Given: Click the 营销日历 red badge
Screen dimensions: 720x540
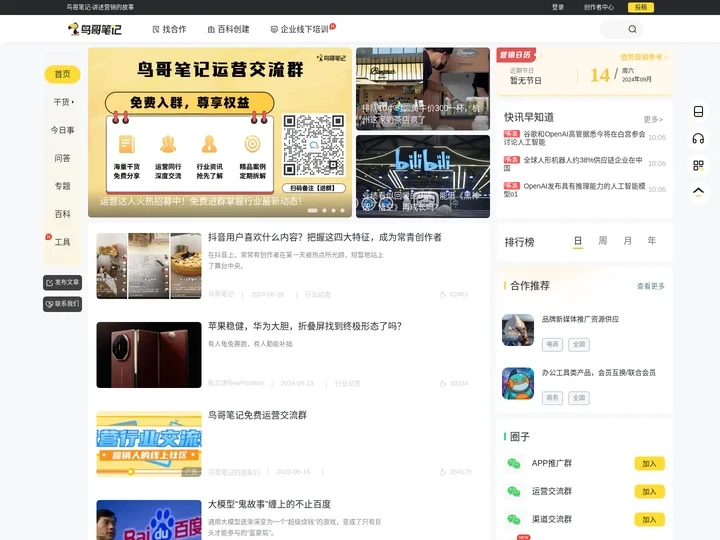Looking at the screenshot, I should pyautogui.click(x=516, y=55).
